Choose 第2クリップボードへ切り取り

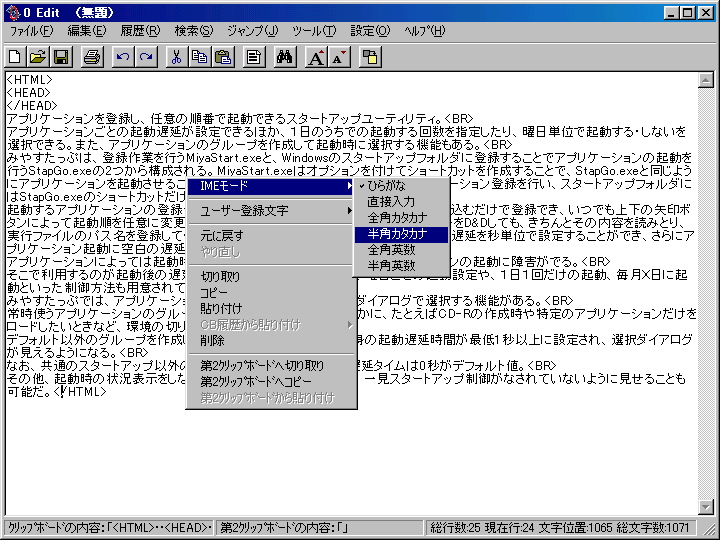tap(271, 366)
